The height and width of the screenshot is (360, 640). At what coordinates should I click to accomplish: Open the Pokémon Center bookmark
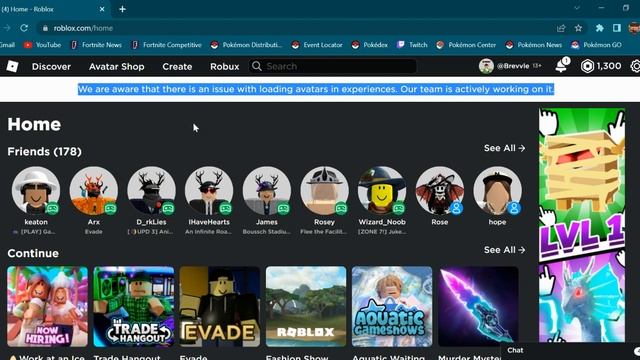[x=466, y=45]
